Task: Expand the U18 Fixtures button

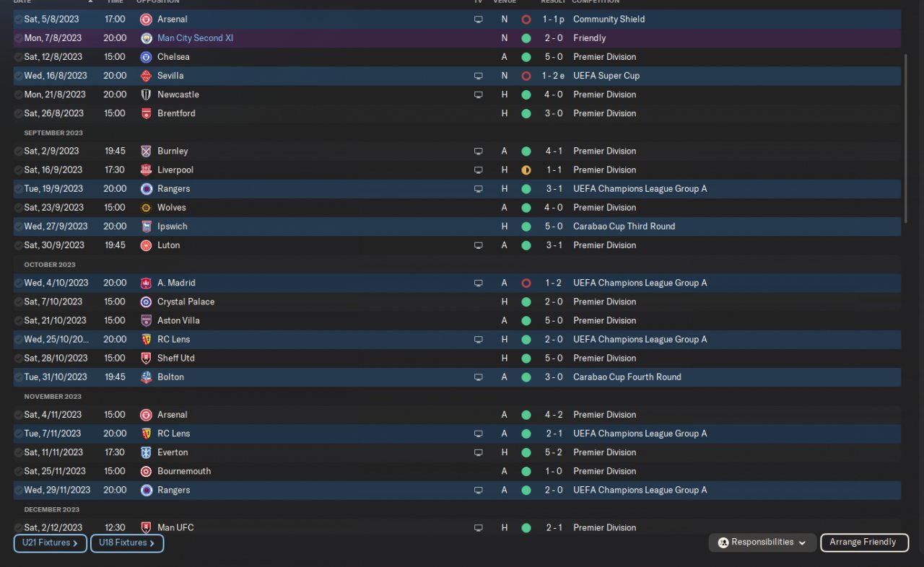Action: click(127, 543)
